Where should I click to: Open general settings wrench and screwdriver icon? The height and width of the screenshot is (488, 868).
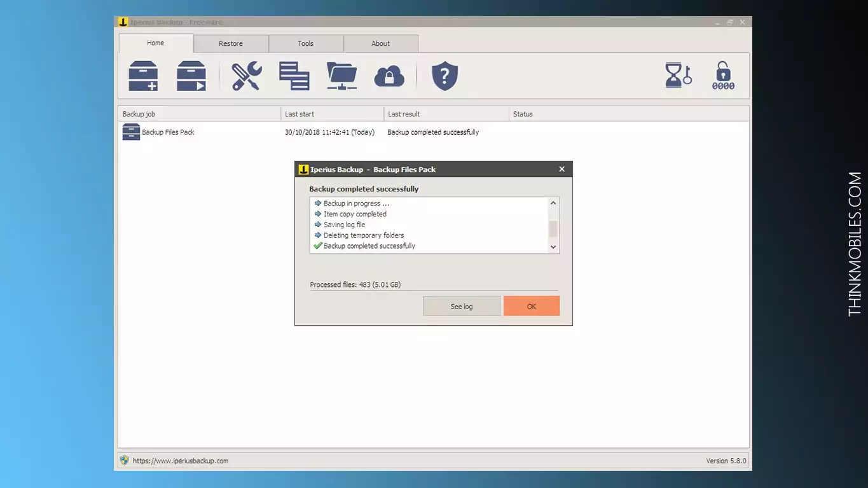coord(246,76)
